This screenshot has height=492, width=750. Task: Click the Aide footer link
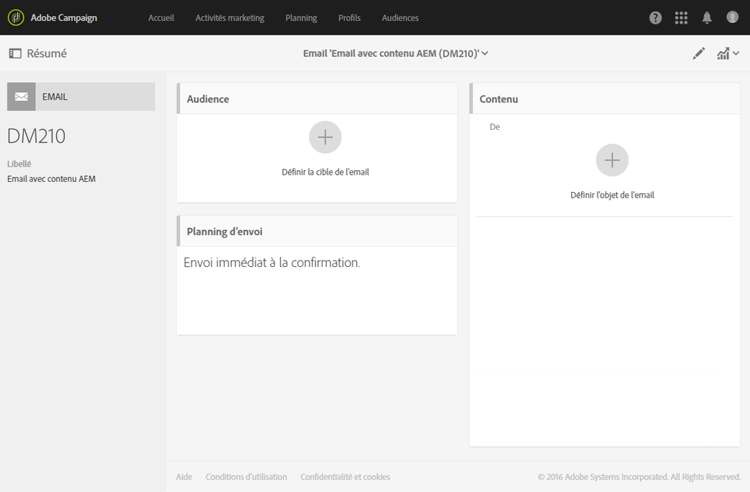184,477
